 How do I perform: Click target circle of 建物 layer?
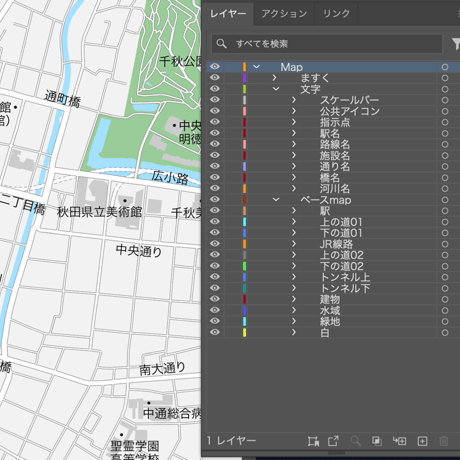coord(445,299)
